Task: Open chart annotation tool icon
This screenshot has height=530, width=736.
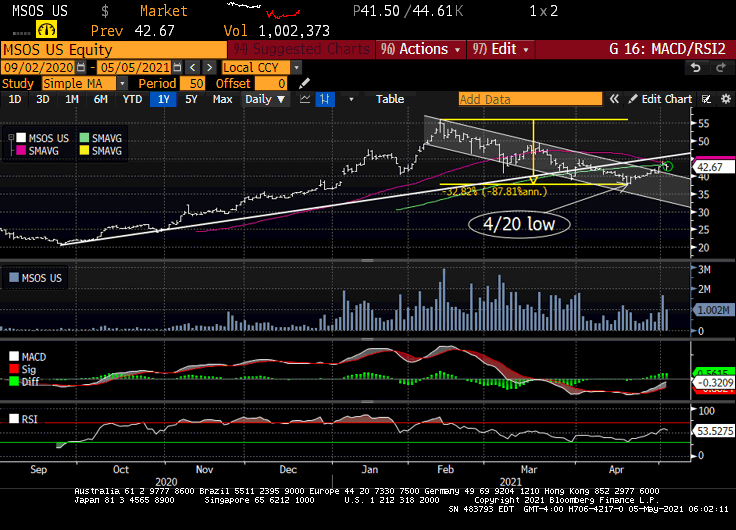Action: coord(706,99)
